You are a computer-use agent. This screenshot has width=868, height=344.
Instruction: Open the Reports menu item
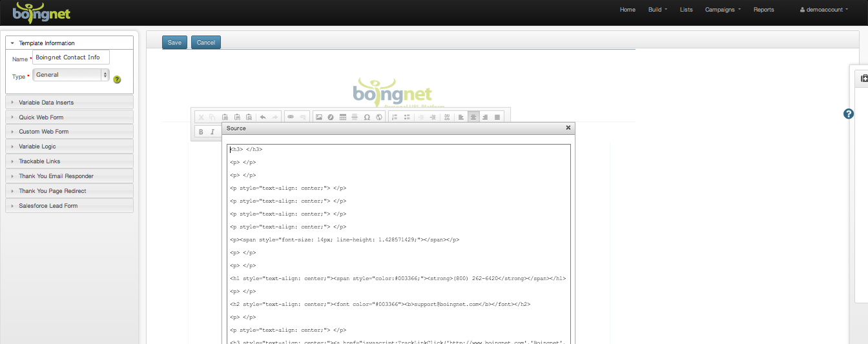tap(763, 10)
